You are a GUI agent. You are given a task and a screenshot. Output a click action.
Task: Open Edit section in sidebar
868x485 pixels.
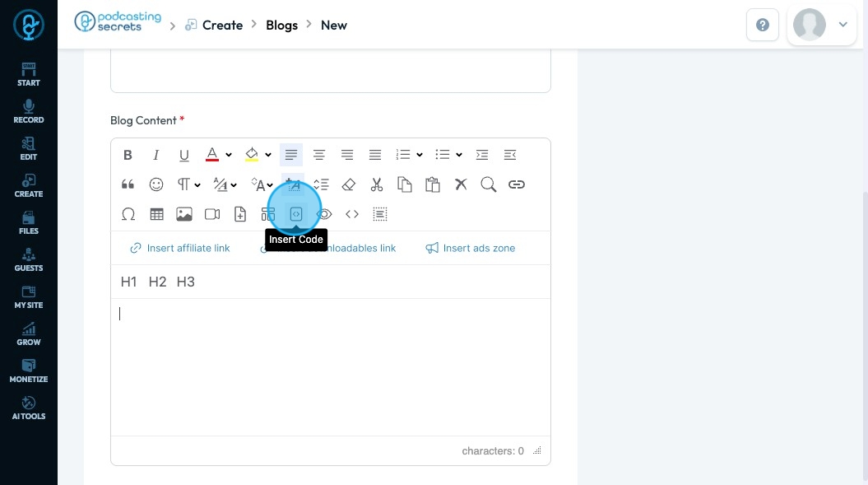(29, 148)
